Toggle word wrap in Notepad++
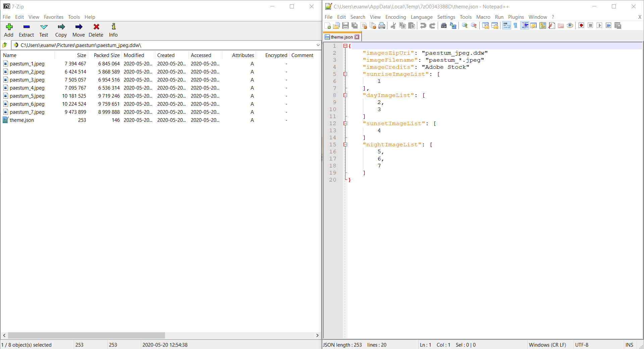644x349 pixels. [x=506, y=25]
